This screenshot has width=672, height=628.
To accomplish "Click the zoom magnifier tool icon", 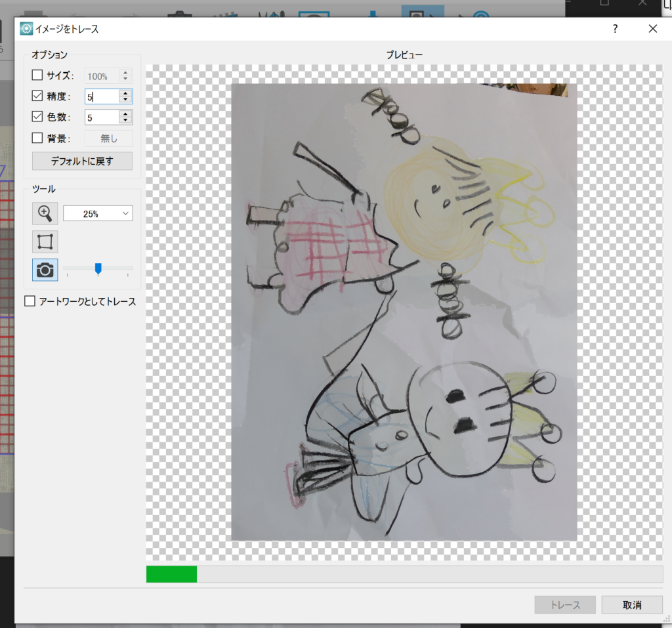I will click(45, 213).
